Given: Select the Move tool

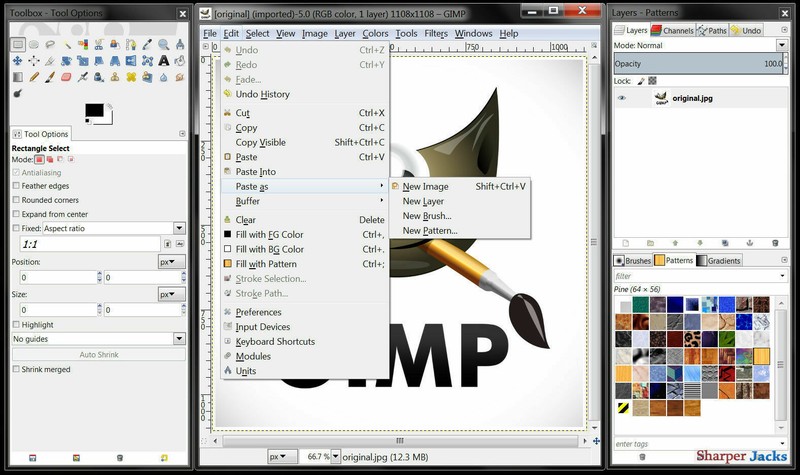Looking at the screenshot, I should point(18,61).
